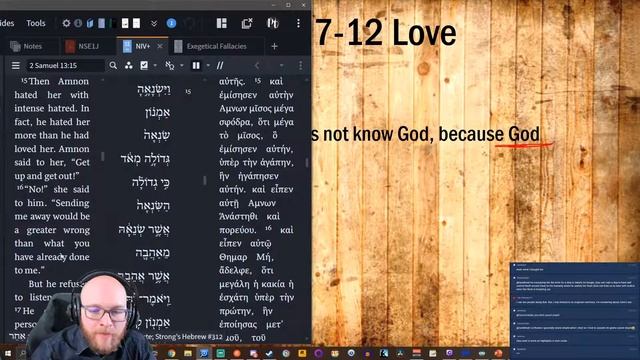Toggle the multiple resources columns icon

196,65
